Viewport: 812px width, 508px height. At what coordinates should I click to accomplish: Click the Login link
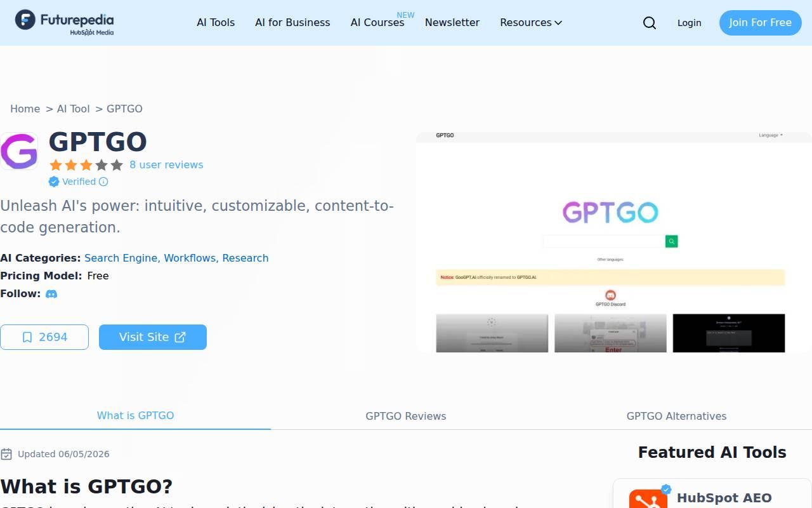(x=689, y=23)
